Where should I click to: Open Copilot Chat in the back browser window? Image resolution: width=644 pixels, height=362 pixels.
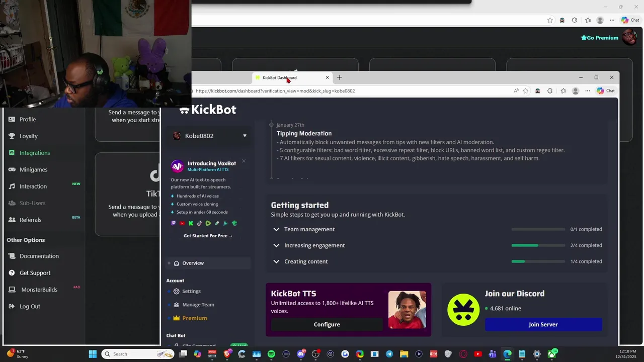(x=630, y=20)
